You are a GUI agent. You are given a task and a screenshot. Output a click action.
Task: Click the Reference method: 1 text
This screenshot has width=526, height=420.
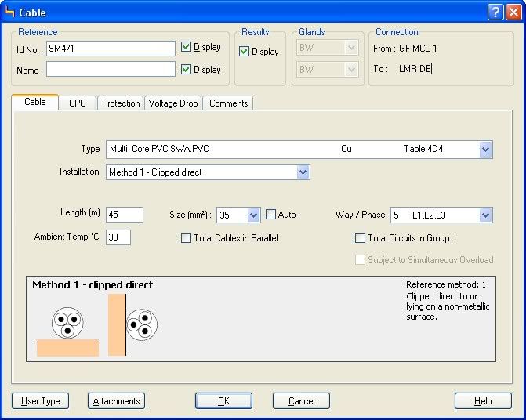tap(446, 284)
